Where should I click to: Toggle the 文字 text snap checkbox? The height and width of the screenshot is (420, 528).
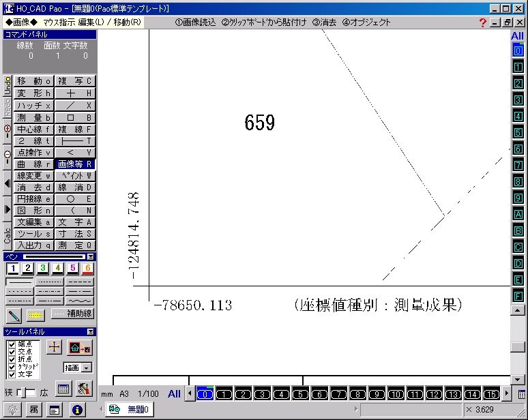[12, 374]
